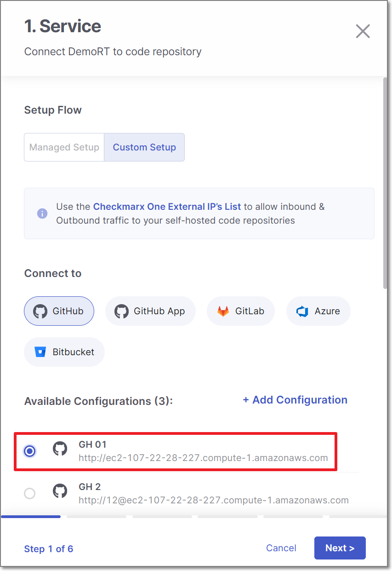Select the GH 2 radio button
The width and height of the screenshot is (392, 571).
[29, 494]
